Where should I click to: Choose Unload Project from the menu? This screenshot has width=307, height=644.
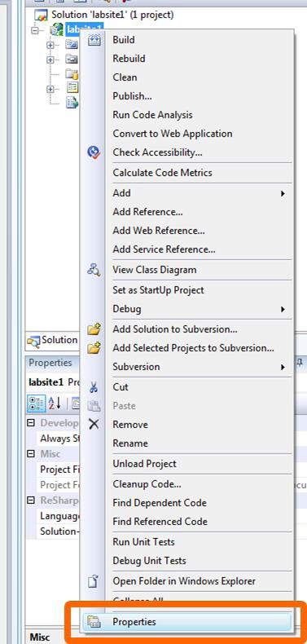[144, 464]
